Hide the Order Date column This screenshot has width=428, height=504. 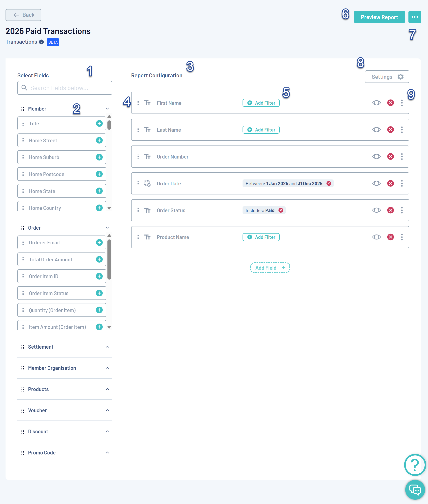(x=376, y=183)
